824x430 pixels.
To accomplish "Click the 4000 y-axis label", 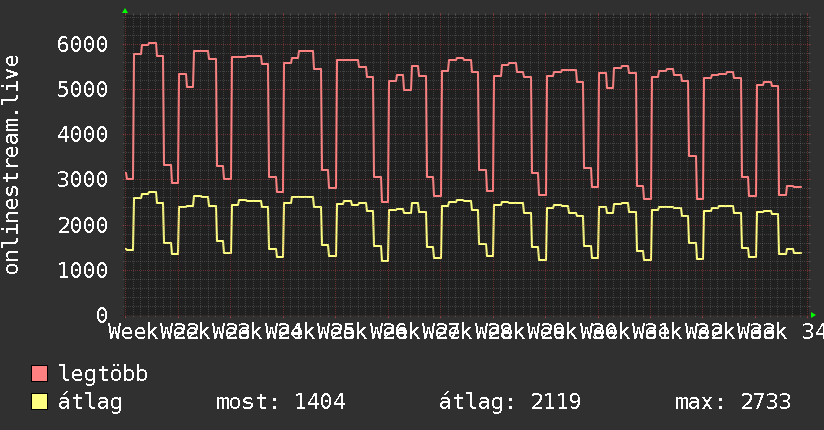I will [x=83, y=135].
